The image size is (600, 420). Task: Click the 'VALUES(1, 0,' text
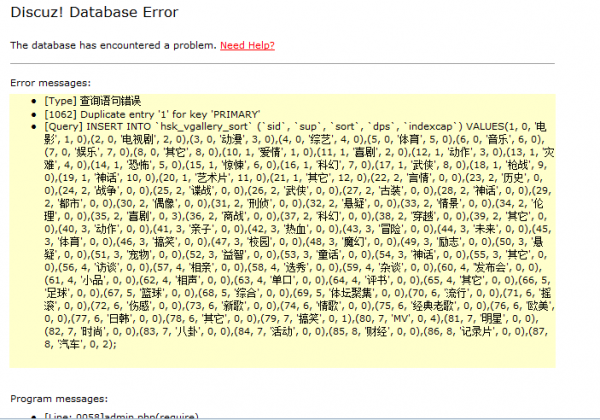pos(498,127)
